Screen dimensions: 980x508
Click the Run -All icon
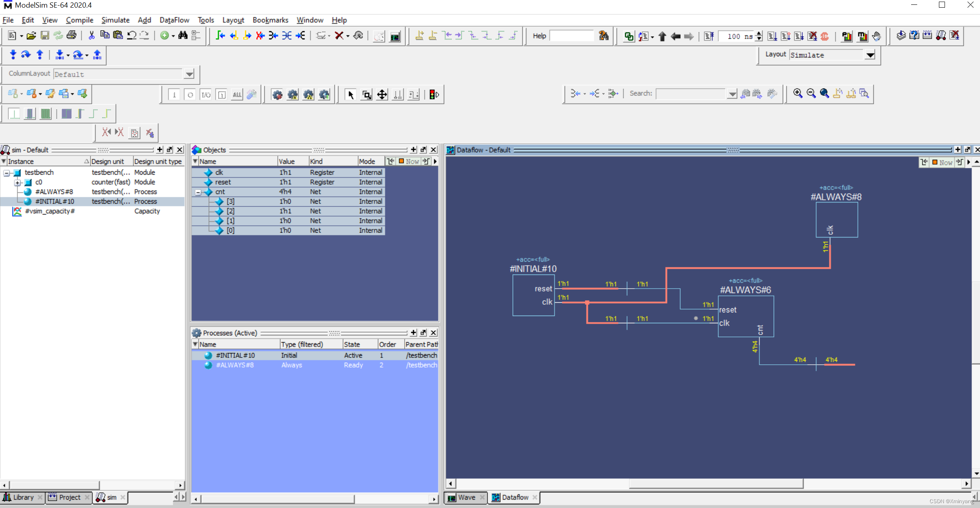799,36
